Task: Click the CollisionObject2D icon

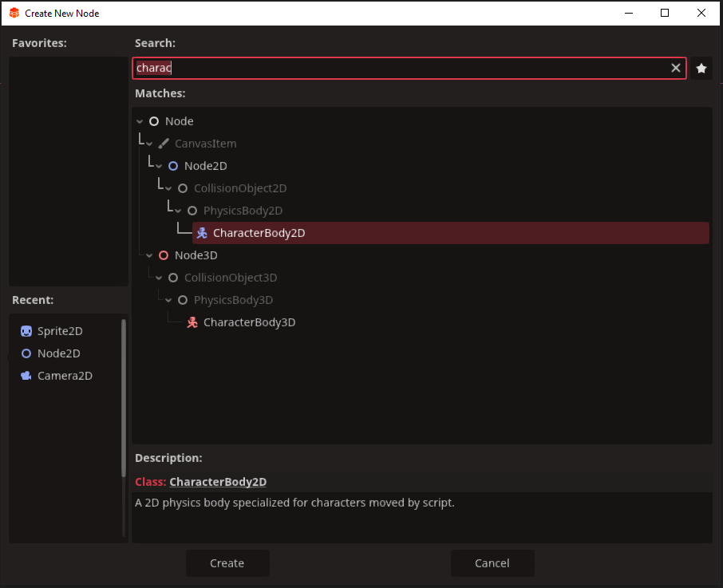Action: click(x=183, y=188)
